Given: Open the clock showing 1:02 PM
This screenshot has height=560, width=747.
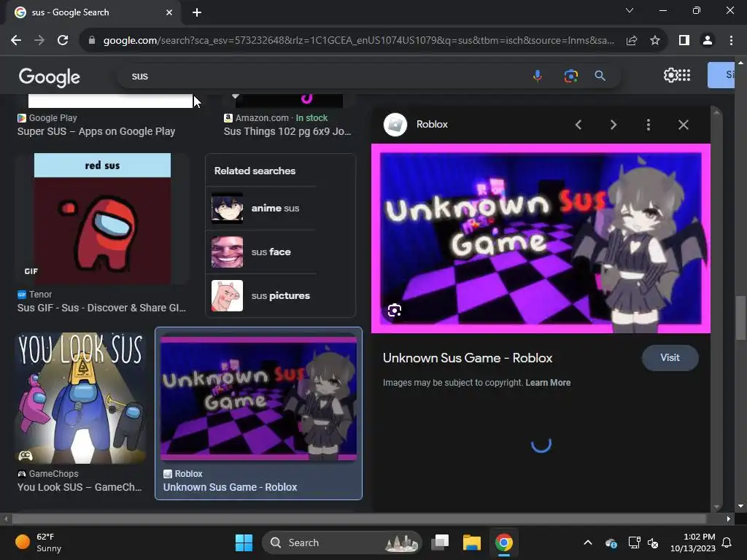Looking at the screenshot, I should coord(693,542).
